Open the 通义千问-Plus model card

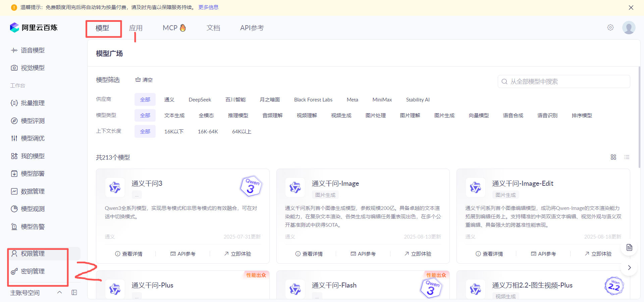click(x=183, y=285)
